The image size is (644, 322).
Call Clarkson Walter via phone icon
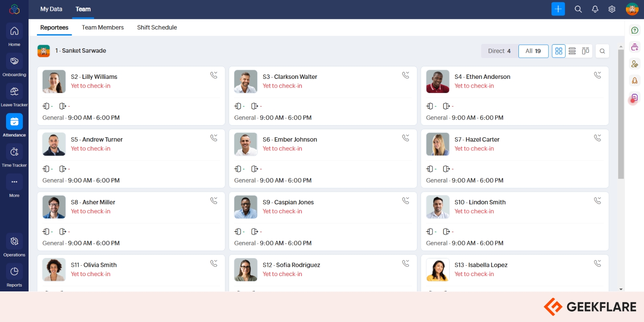[406, 75]
